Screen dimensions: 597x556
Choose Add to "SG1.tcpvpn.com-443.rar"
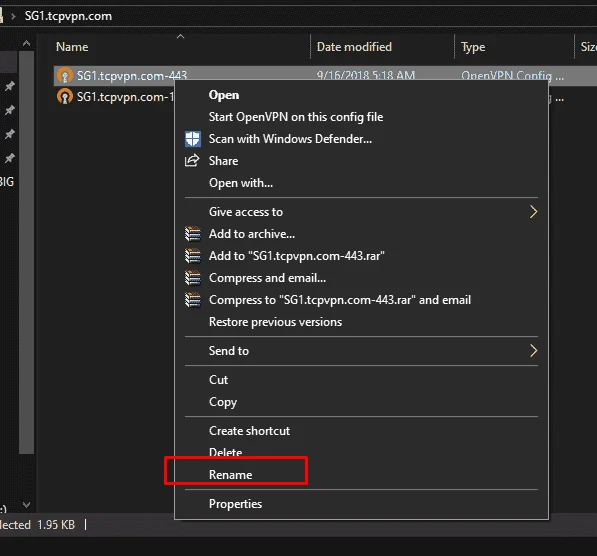361,256
